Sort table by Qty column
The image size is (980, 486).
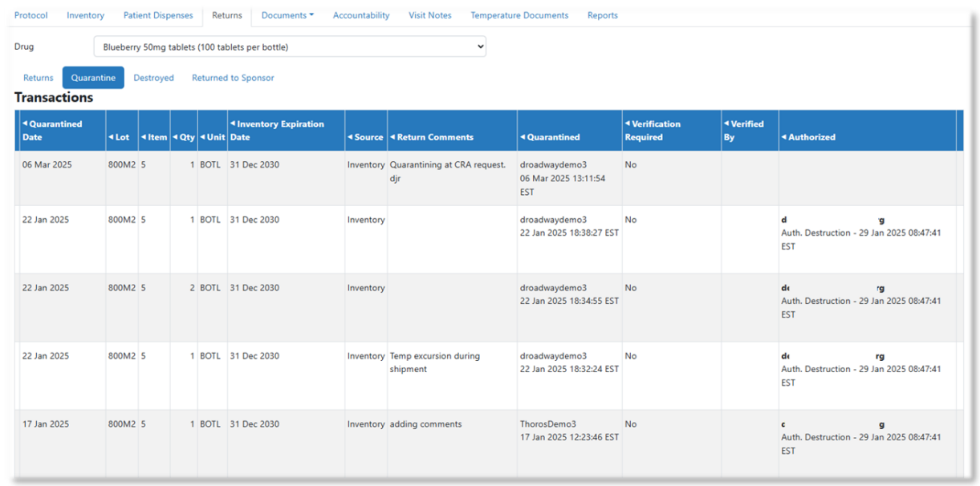tap(184, 137)
